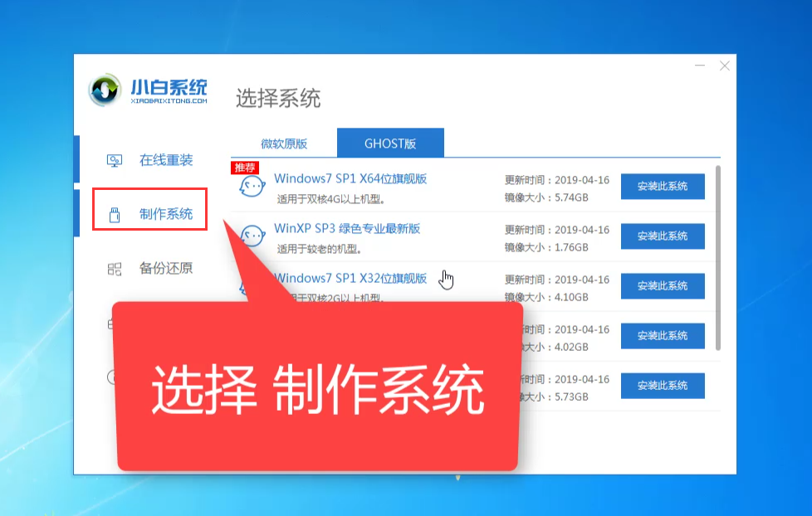
Task: Install Windows7 SP1 X64 via 安装此系统
Action: click(663, 186)
